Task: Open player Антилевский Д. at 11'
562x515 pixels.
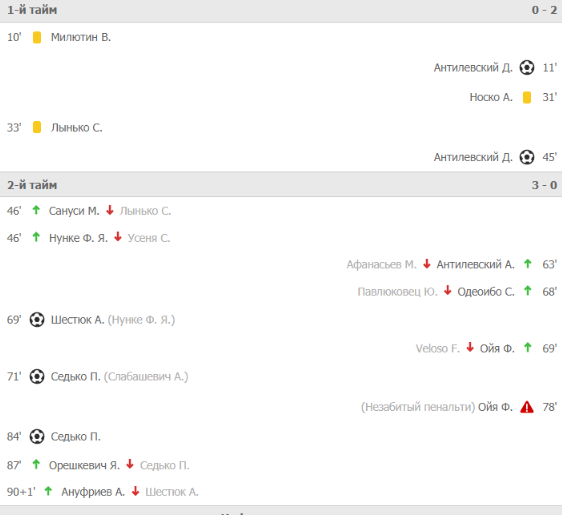Action: (x=473, y=68)
